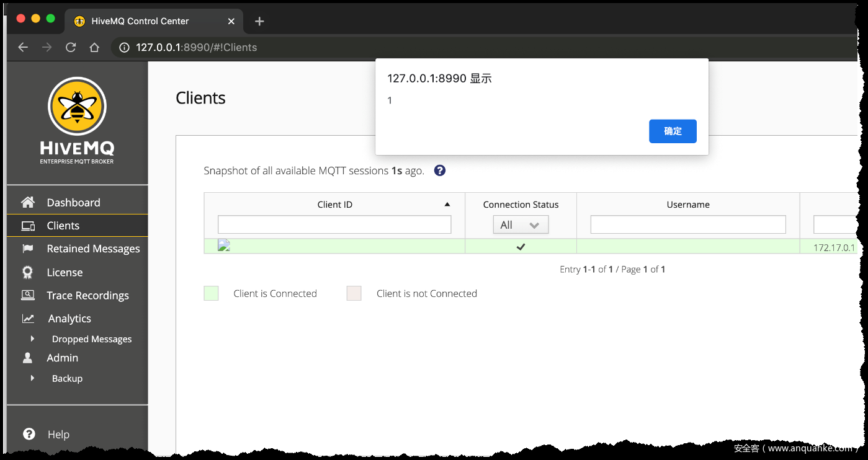Sort by Client ID column arrow
Screen dimensions: 868x460
coord(447,205)
